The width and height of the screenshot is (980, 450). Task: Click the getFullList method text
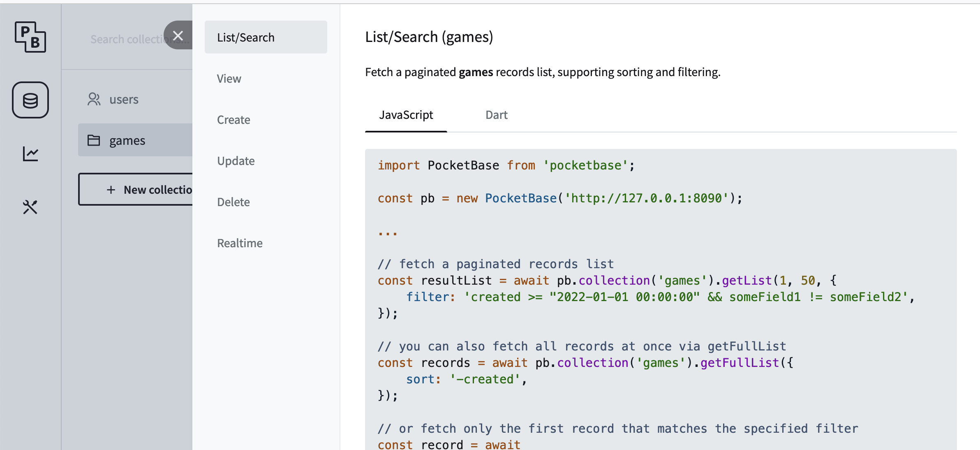(740, 363)
